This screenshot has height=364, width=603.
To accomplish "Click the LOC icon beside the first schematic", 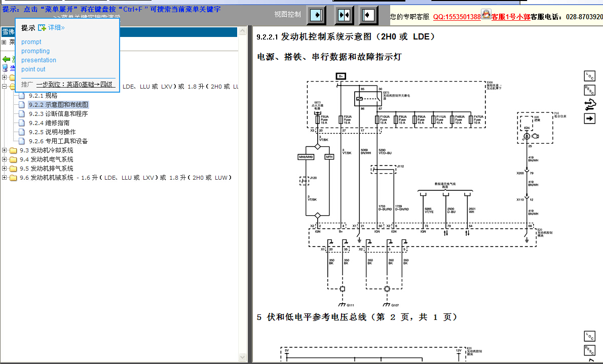I will (589, 76).
